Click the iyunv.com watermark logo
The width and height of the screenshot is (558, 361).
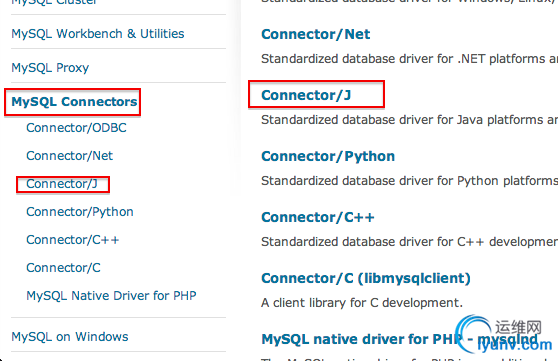click(x=504, y=334)
